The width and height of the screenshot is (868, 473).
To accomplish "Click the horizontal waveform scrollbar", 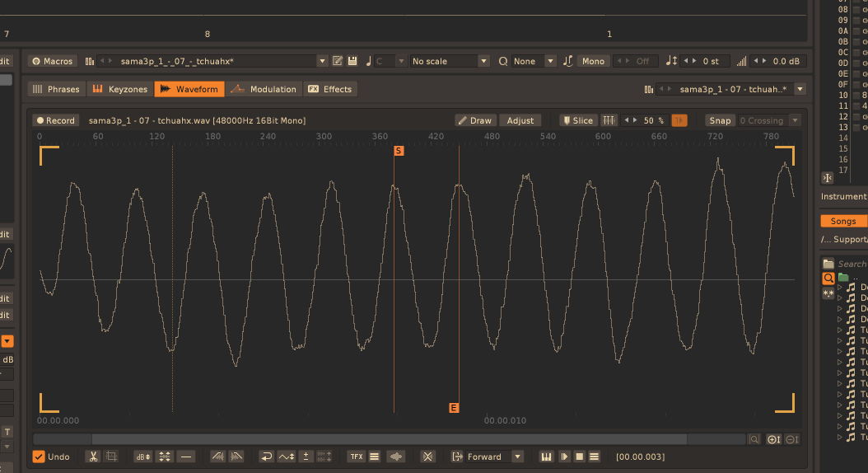I will click(389, 440).
